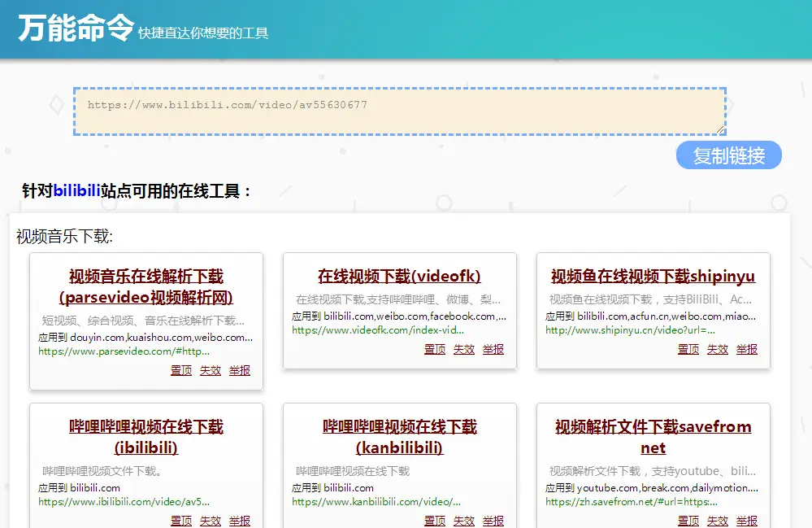Image resolution: width=812 pixels, height=528 pixels.
Task: Click 失效 on the savefrom card
Action: point(718,521)
